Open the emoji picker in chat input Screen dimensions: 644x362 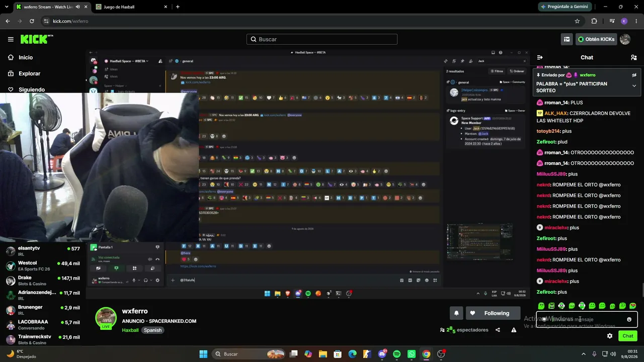629,319
